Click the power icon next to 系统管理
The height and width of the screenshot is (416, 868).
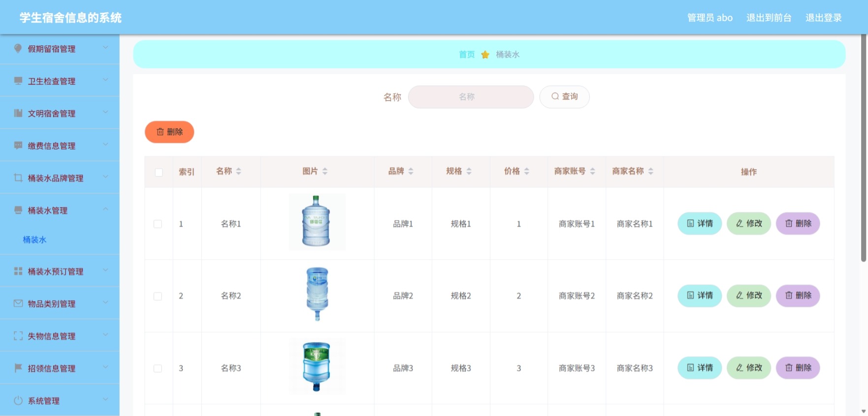click(x=18, y=400)
